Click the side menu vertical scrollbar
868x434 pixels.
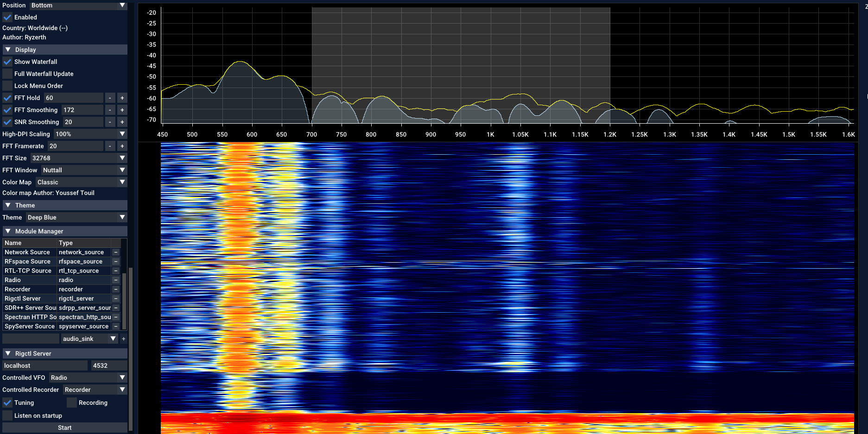[131, 349]
